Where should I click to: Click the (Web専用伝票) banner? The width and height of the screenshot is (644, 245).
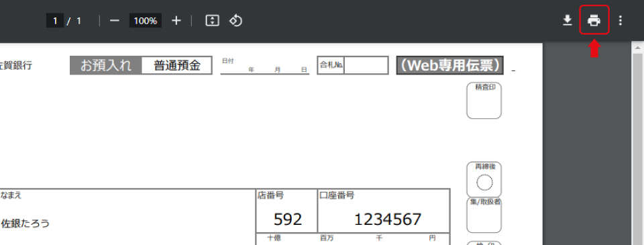tap(449, 65)
